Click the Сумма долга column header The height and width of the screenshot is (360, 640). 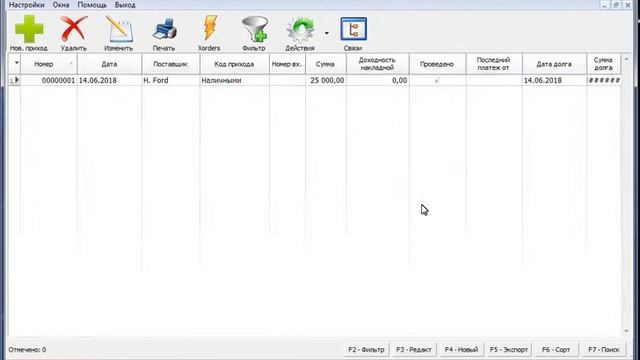(604, 64)
